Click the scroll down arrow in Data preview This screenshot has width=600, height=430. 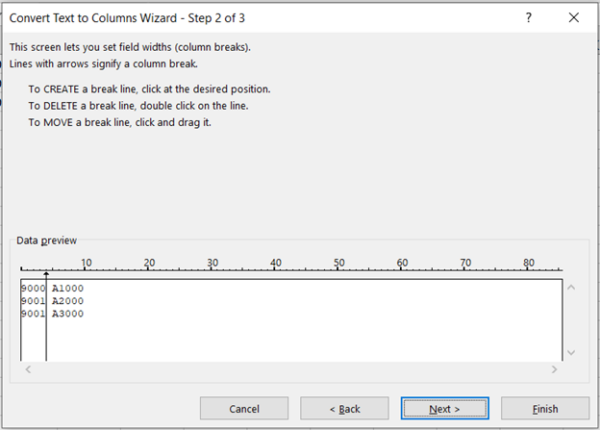[x=571, y=352]
